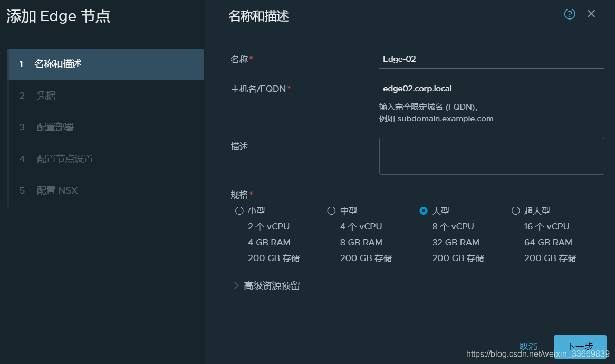Select the 超大型 size radio button

click(x=516, y=211)
